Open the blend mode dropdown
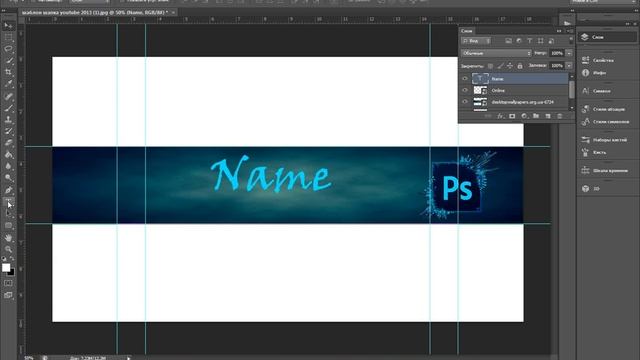The height and width of the screenshot is (360, 640). pos(496,53)
